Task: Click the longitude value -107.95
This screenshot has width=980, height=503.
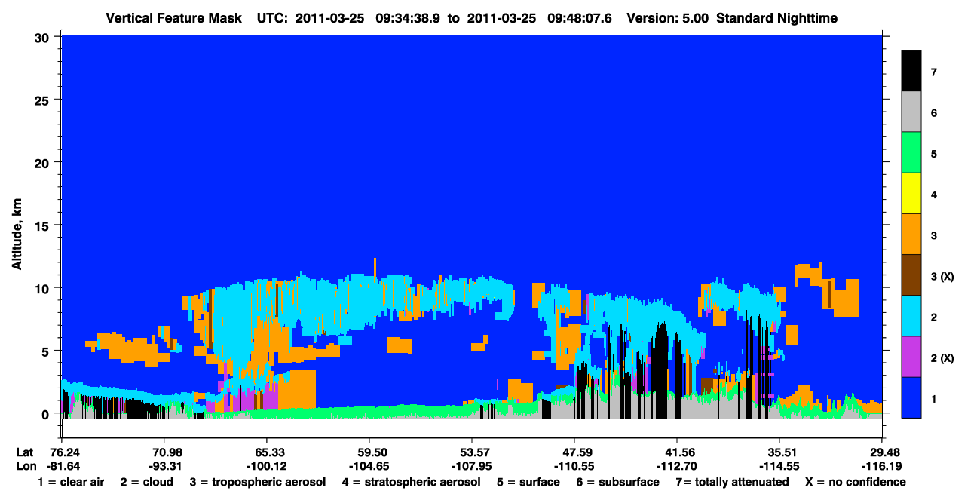Action: pos(472,466)
